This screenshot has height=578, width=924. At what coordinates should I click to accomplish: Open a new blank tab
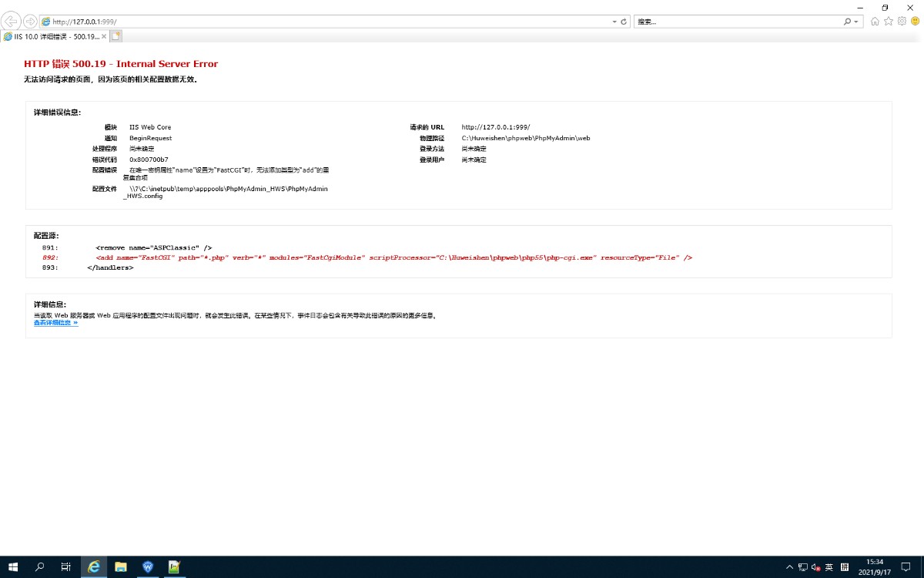116,36
